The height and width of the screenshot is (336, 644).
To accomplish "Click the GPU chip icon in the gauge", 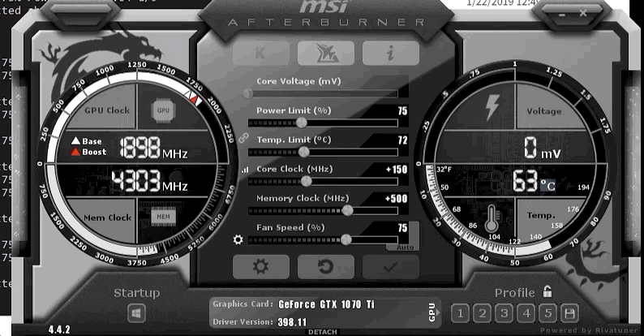I will [x=163, y=110].
